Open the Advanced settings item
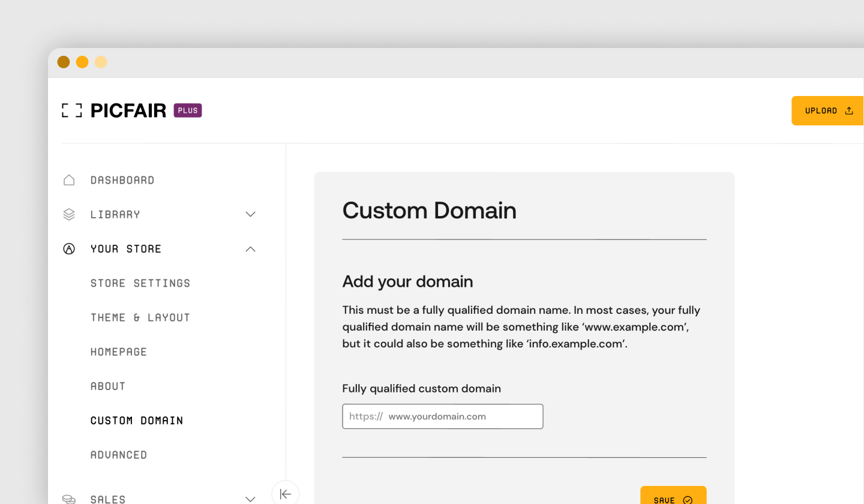The width and height of the screenshot is (864, 504). click(119, 455)
